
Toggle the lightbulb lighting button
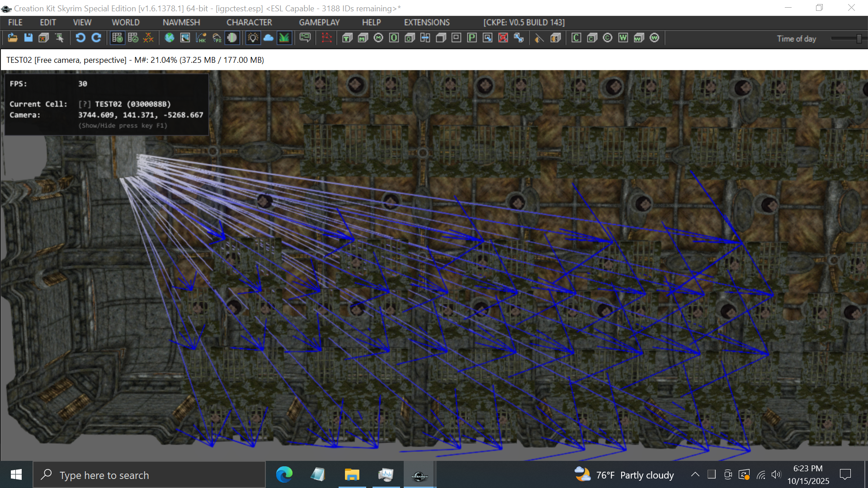253,38
